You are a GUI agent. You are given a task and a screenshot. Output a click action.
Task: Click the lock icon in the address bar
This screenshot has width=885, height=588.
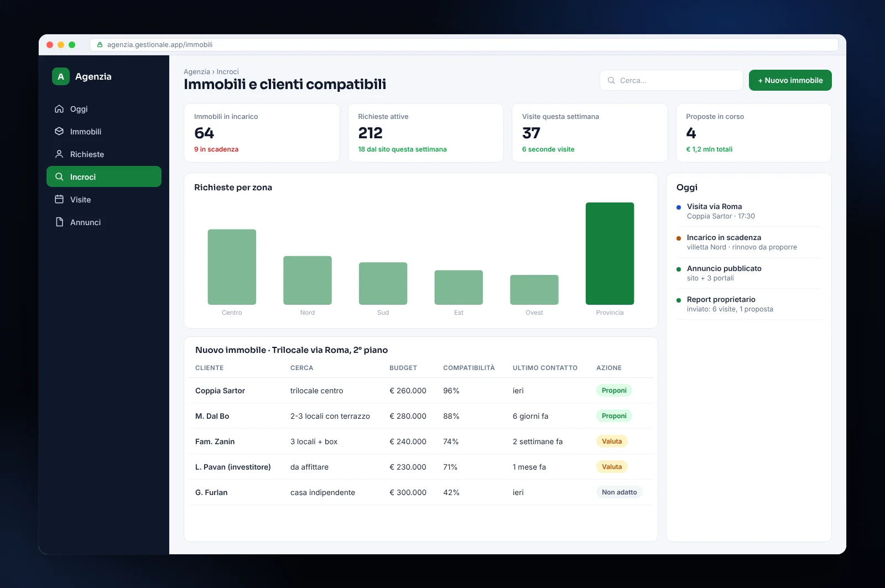(x=100, y=45)
